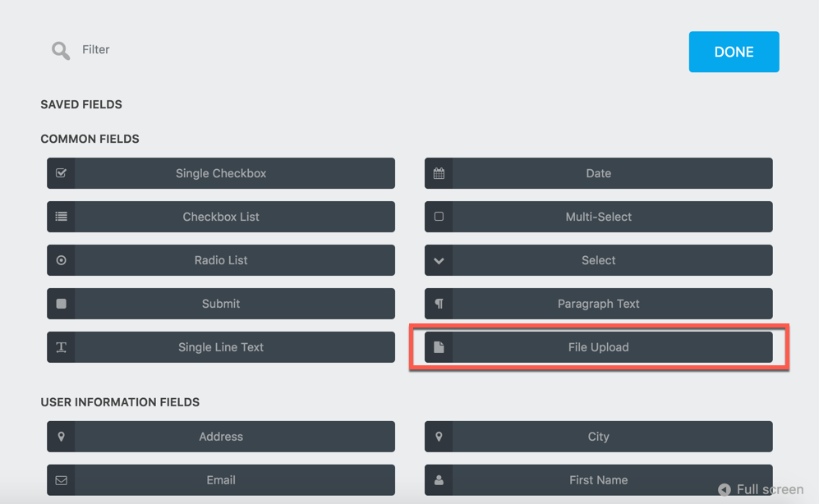Click the text T icon on Single Line Text

(x=61, y=347)
